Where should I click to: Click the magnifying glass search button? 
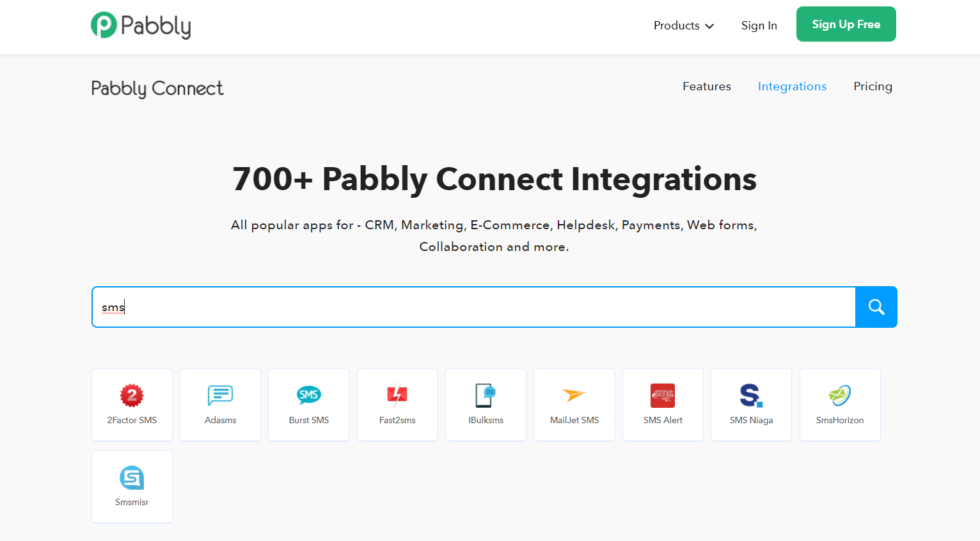click(x=876, y=307)
